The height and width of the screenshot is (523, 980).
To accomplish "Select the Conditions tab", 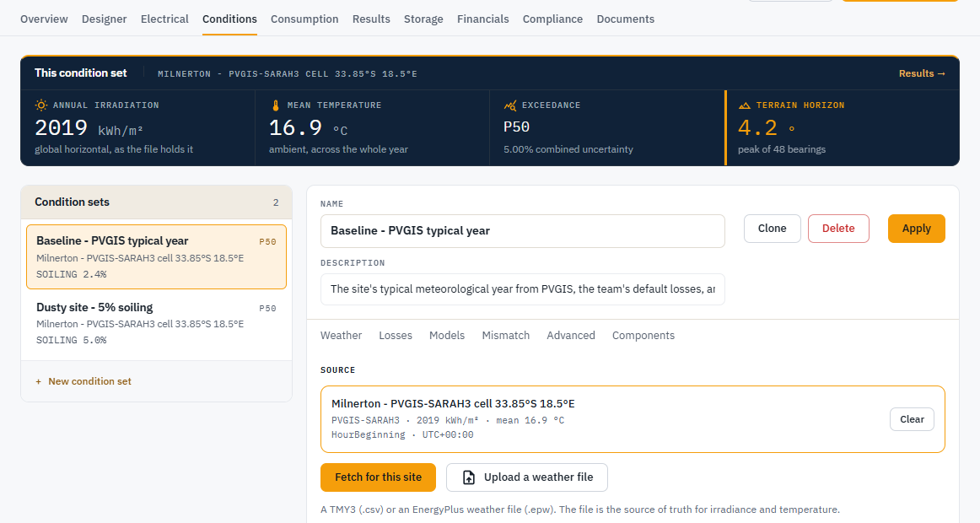I will (x=229, y=19).
